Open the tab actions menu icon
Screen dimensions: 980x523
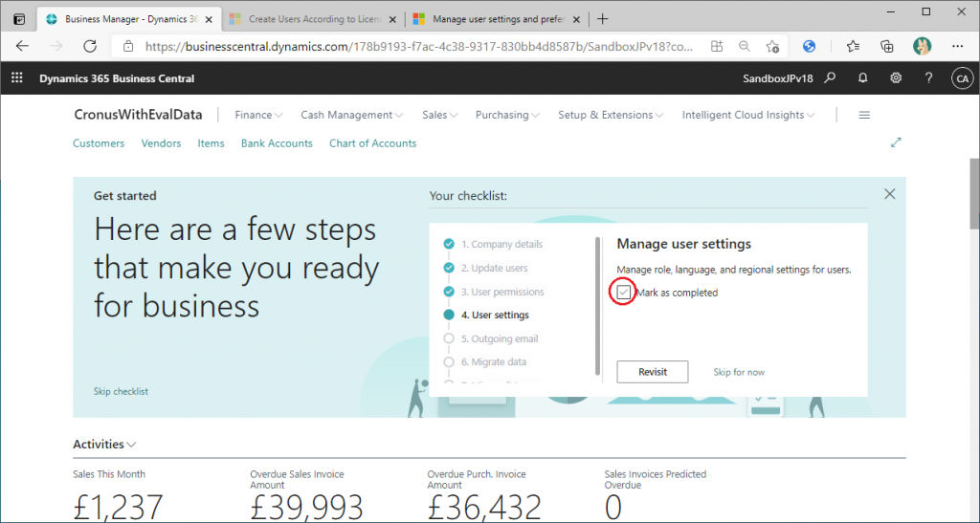click(x=19, y=19)
